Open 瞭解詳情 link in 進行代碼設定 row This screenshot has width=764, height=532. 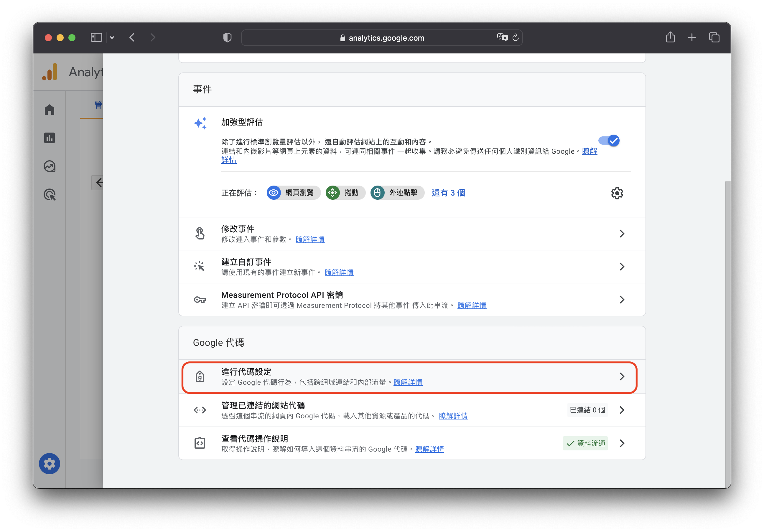408,382
